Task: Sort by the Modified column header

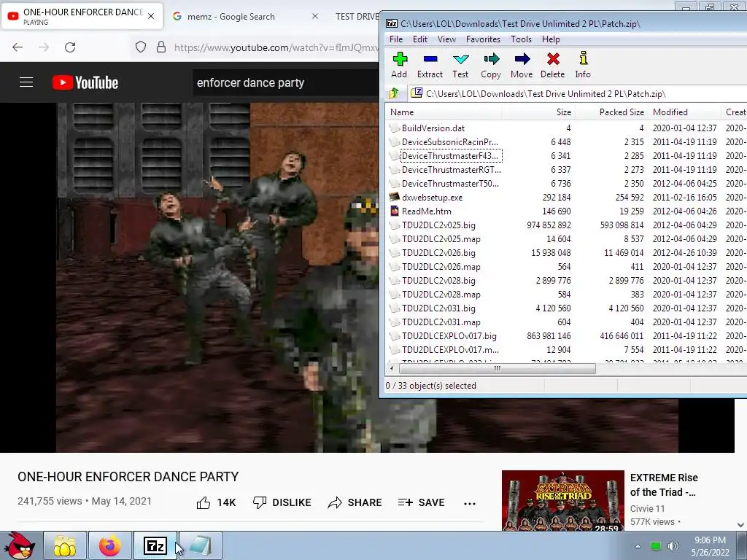Action: coord(685,112)
